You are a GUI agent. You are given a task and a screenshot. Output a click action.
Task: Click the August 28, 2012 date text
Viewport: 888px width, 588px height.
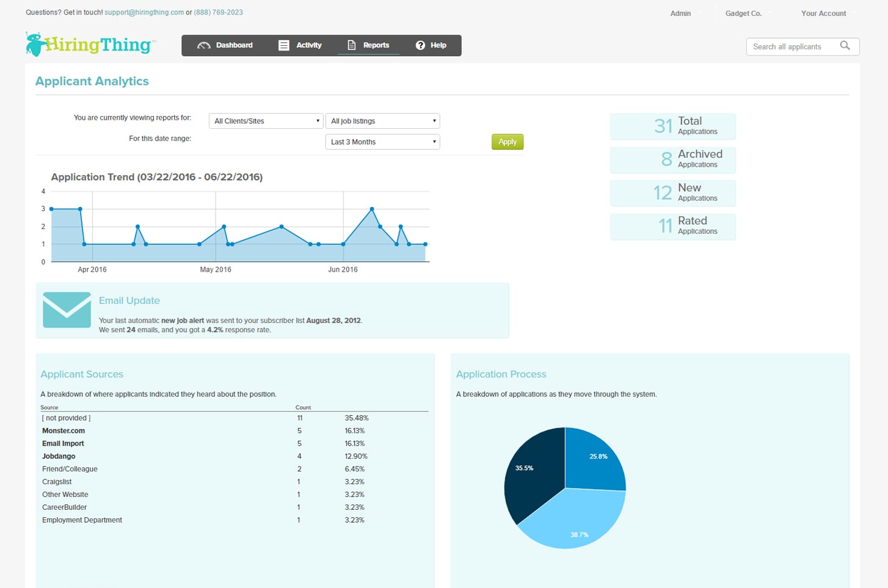pos(333,320)
